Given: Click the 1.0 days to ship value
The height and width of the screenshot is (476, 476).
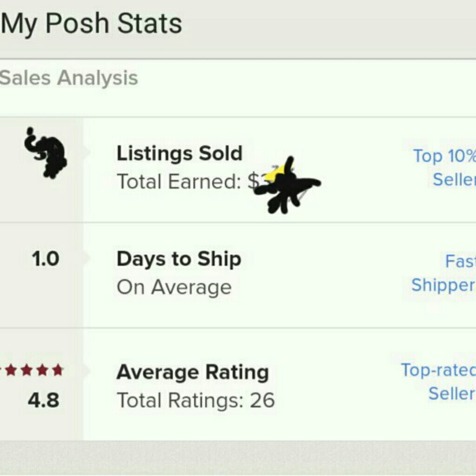Looking at the screenshot, I should click(x=45, y=258).
